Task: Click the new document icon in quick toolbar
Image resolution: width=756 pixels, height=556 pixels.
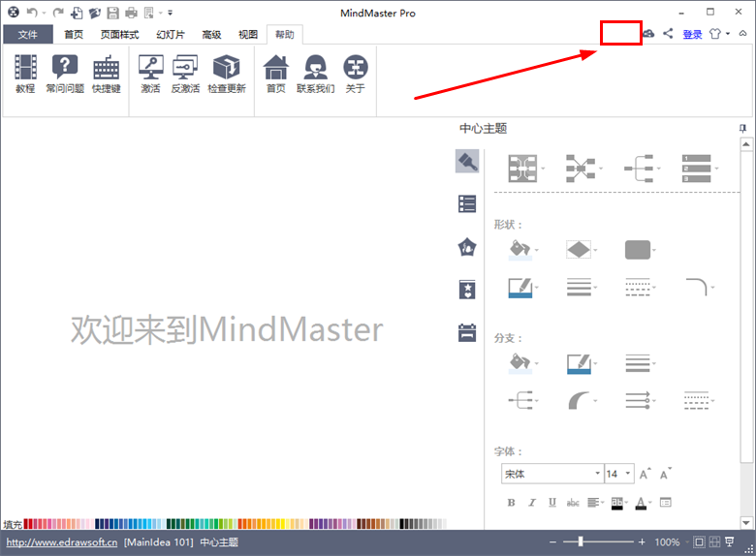Action: point(77,13)
